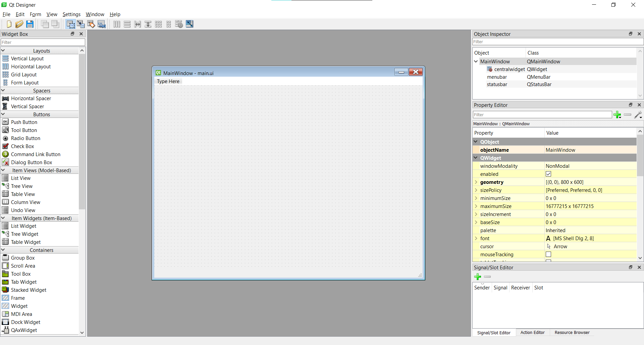Image resolution: width=644 pixels, height=345 pixels.
Task: Open the property configuration wrench menu
Action: pyautogui.click(x=639, y=115)
